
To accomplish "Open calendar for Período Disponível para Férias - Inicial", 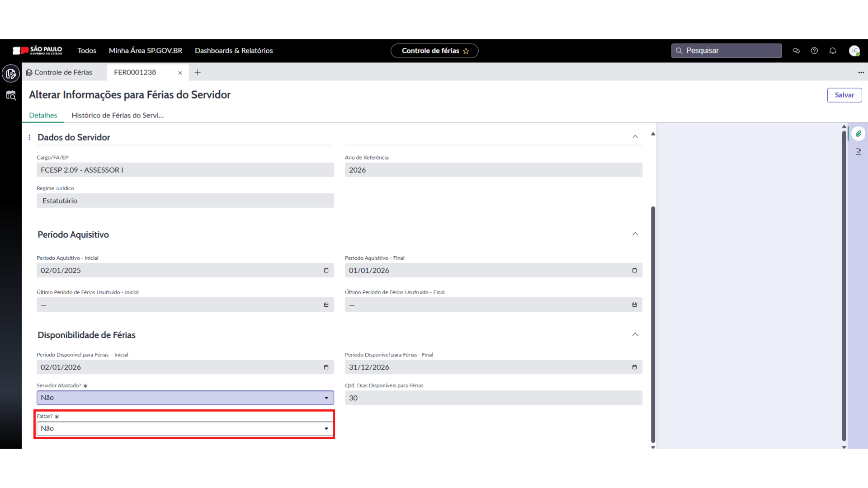I will (326, 367).
